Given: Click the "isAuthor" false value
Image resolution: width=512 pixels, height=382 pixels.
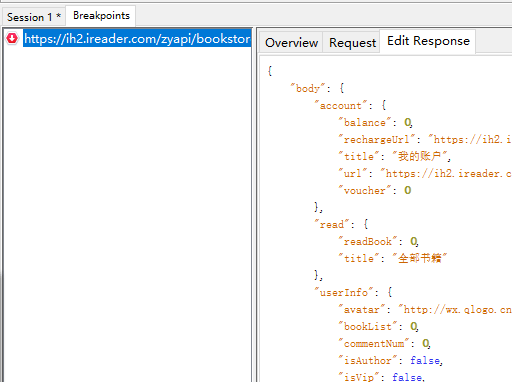Looking at the screenshot, I should [x=426, y=360].
